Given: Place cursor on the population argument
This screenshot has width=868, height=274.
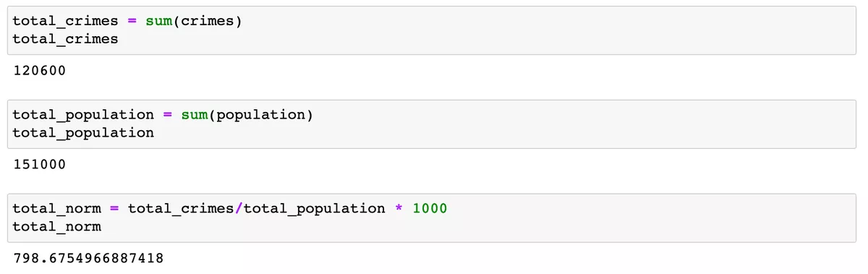Looking at the screenshot, I should [260, 115].
